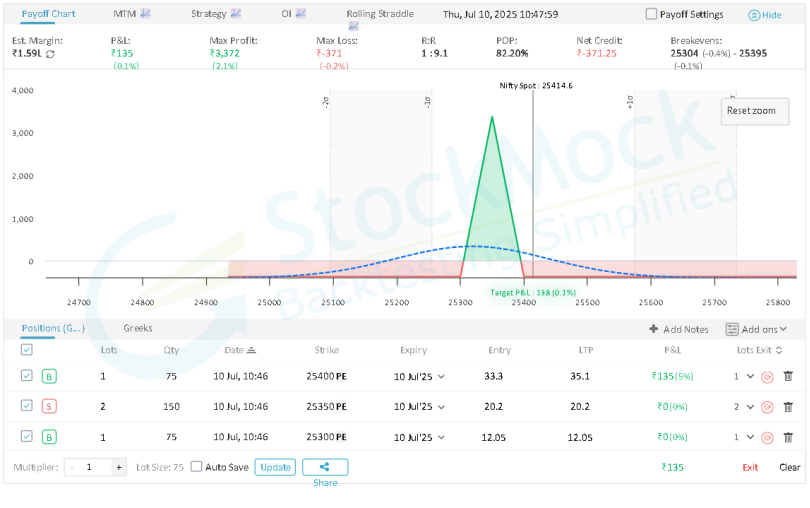
Task: Click Add Notes
Action: [686, 329]
